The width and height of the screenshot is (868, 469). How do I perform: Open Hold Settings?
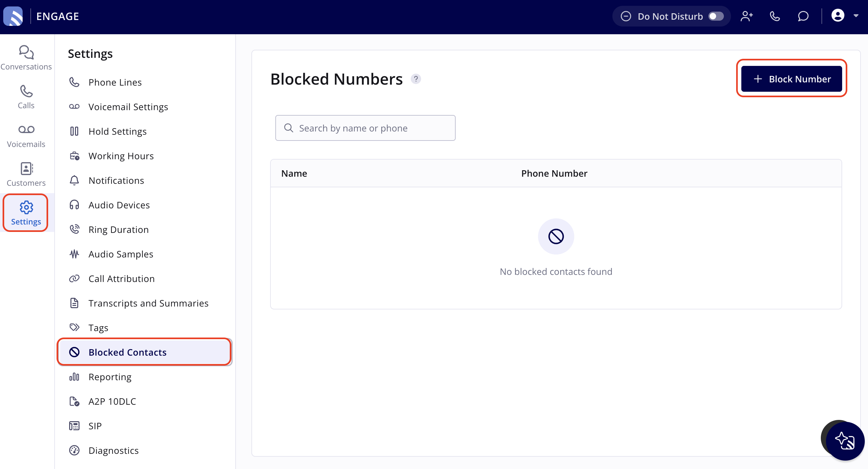click(x=145, y=131)
